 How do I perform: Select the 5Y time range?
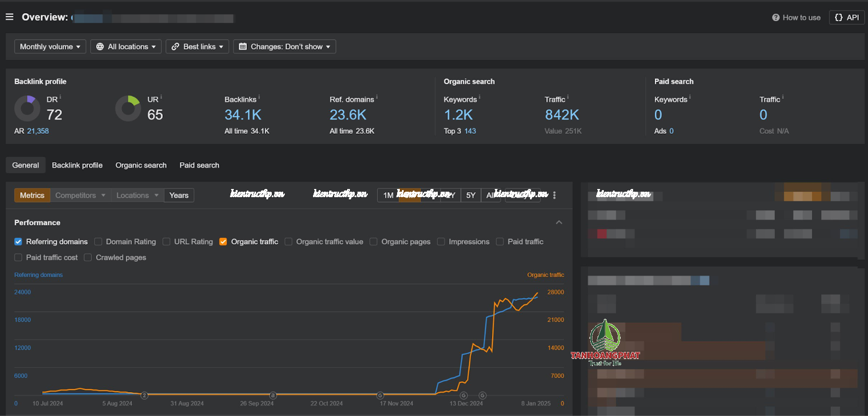click(x=471, y=196)
